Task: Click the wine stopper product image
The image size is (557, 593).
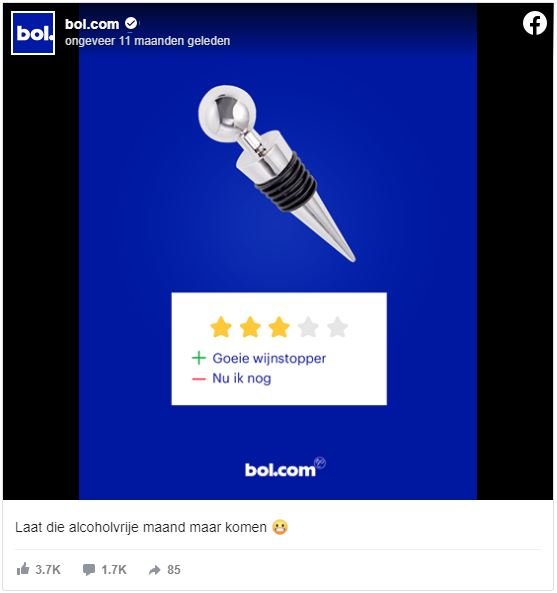Action: [276, 173]
